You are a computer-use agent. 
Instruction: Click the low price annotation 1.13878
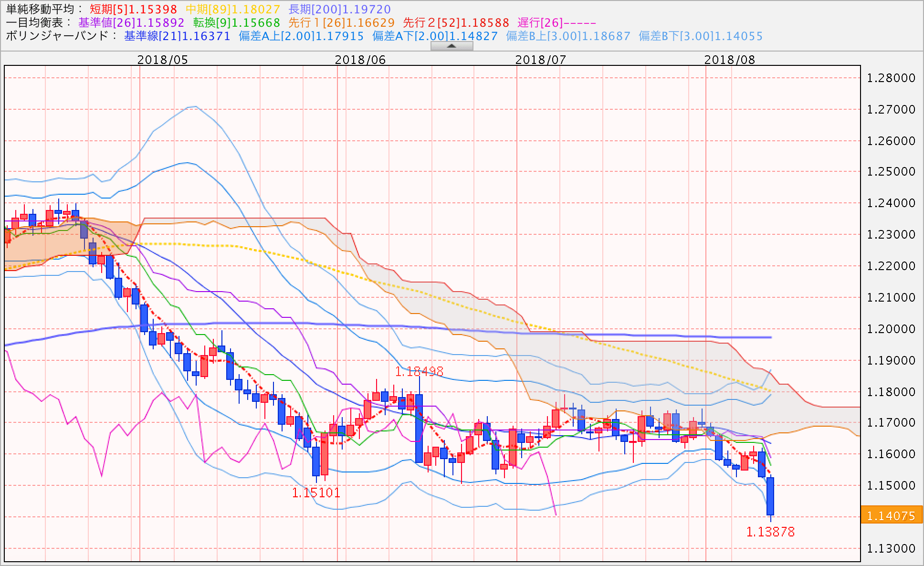point(770,531)
